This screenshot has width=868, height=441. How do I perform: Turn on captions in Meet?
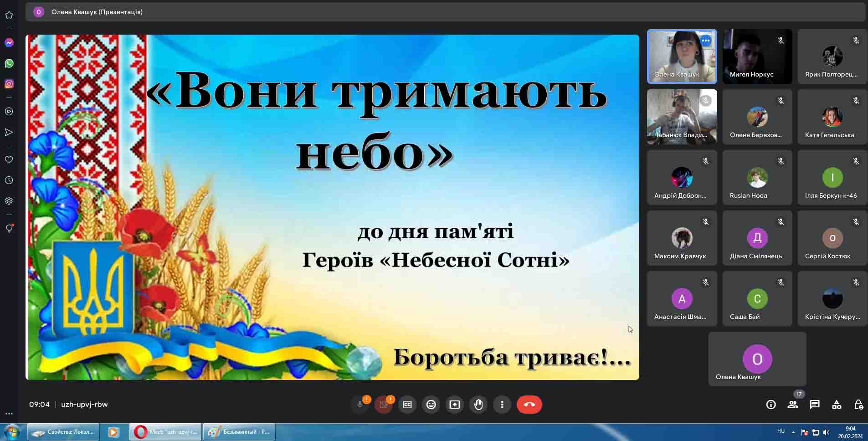tap(407, 405)
